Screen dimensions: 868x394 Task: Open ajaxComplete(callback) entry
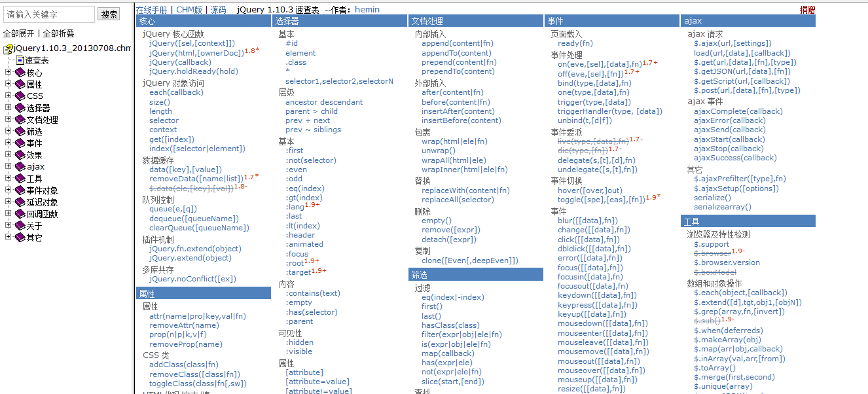click(738, 111)
